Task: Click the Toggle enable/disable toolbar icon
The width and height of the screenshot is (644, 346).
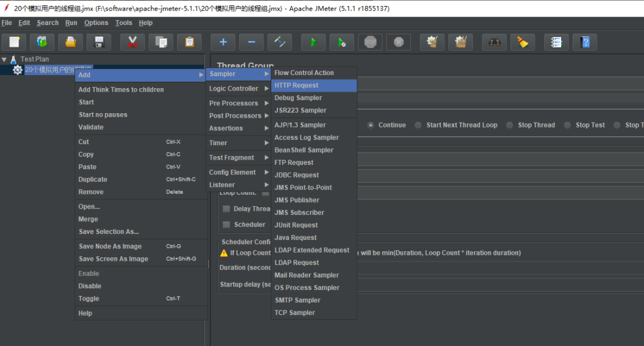Action: coord(280,42)
